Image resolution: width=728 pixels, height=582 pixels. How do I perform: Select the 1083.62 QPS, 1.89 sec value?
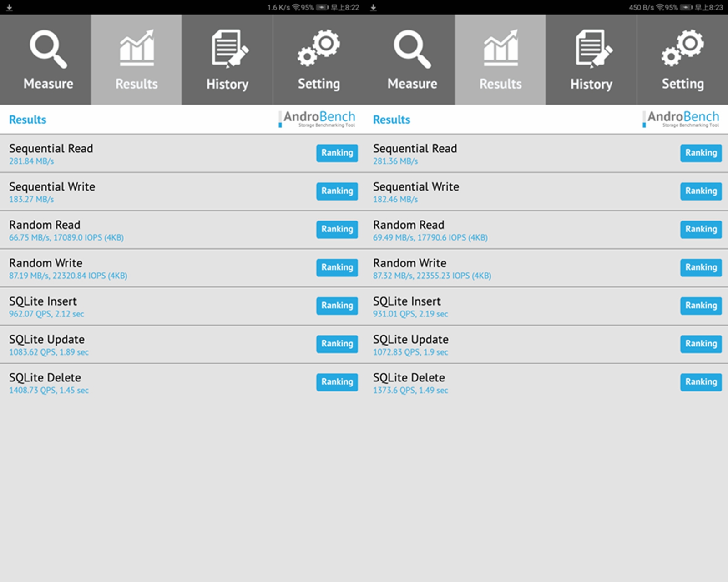click(x=49, y=352)
